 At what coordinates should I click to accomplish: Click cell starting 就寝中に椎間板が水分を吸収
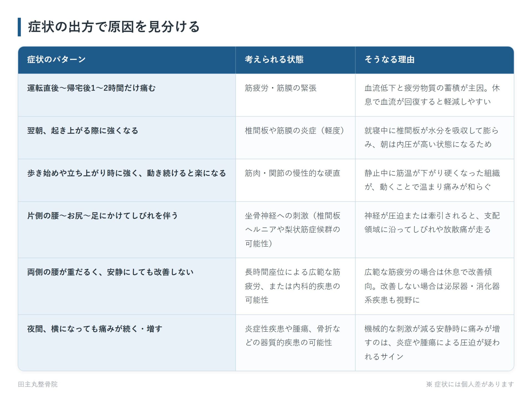point(434,138)
